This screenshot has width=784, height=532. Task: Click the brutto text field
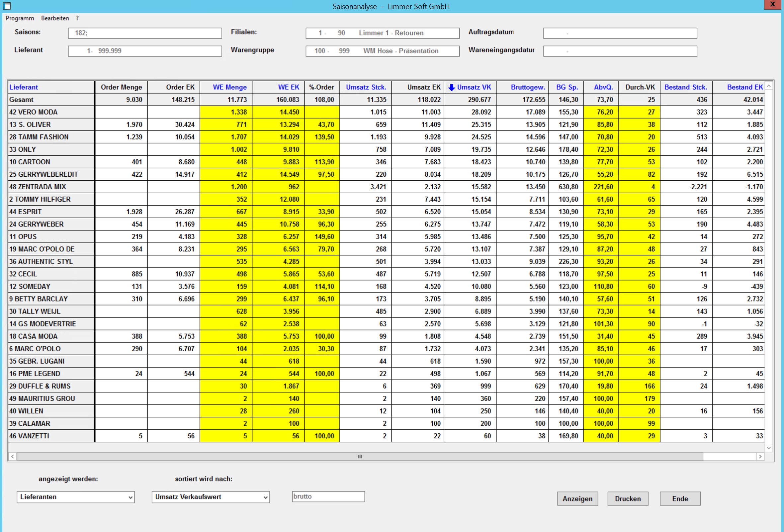point(328,496)
